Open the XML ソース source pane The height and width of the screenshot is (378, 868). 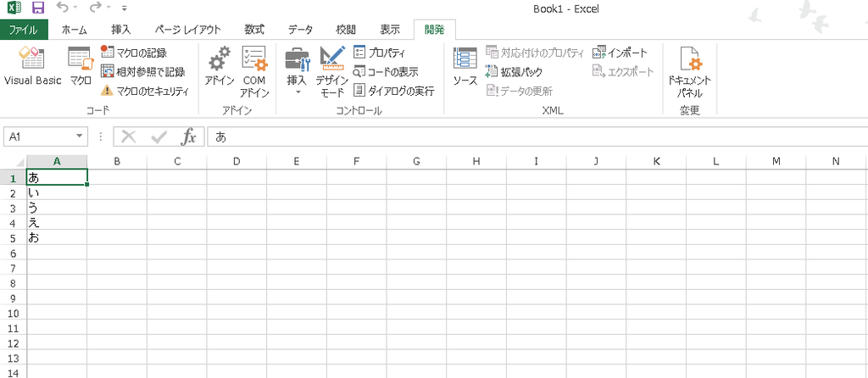click(x=465, y=66)
